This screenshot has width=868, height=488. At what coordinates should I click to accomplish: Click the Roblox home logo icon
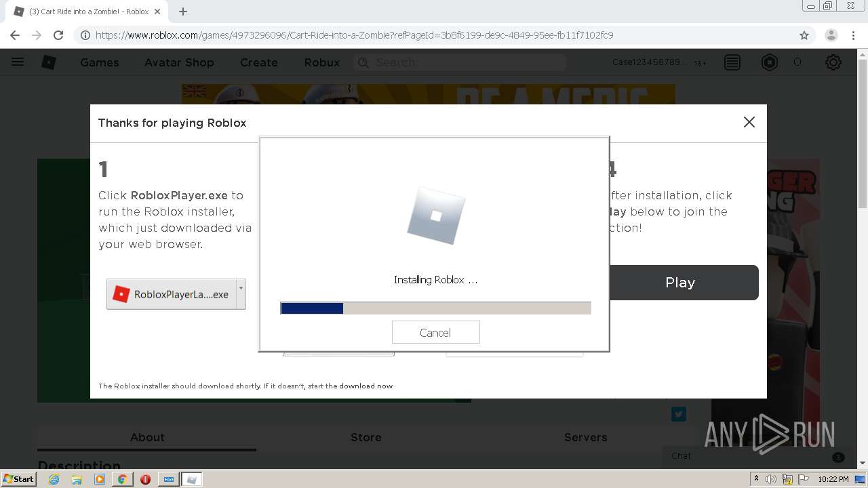(49, 62)
